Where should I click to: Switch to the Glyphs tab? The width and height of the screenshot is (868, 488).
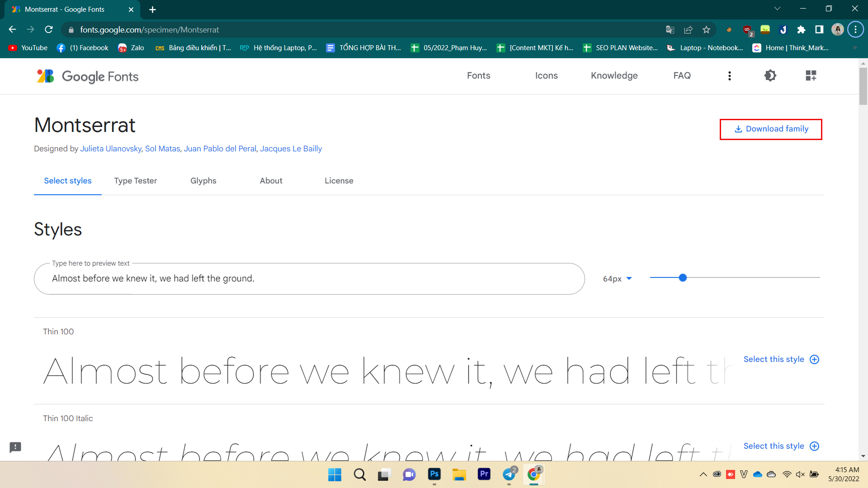pos(203,181)
